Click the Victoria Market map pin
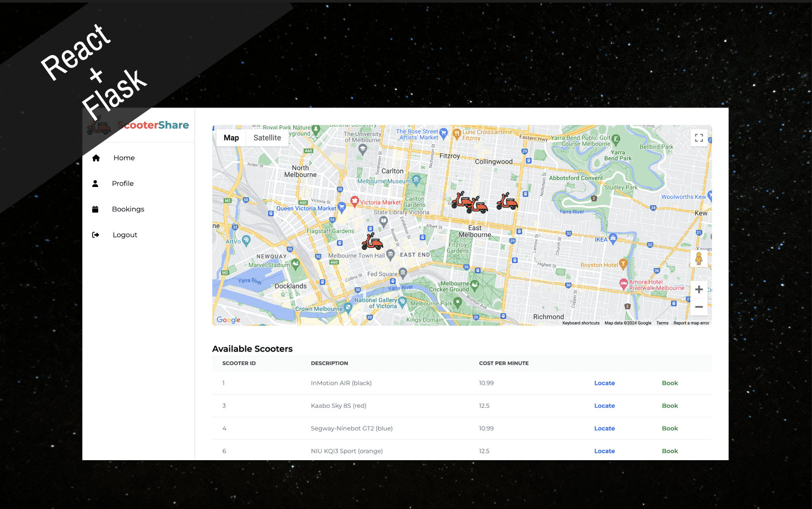The width and height of the screenshot is (812, 509). tap(355, 200)
